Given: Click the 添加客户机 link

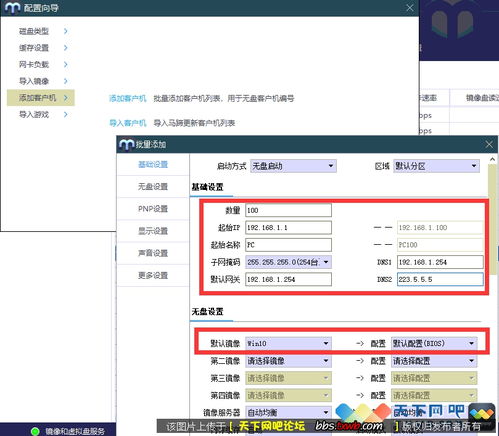Looking at the screenshot, I should (128, 99).
